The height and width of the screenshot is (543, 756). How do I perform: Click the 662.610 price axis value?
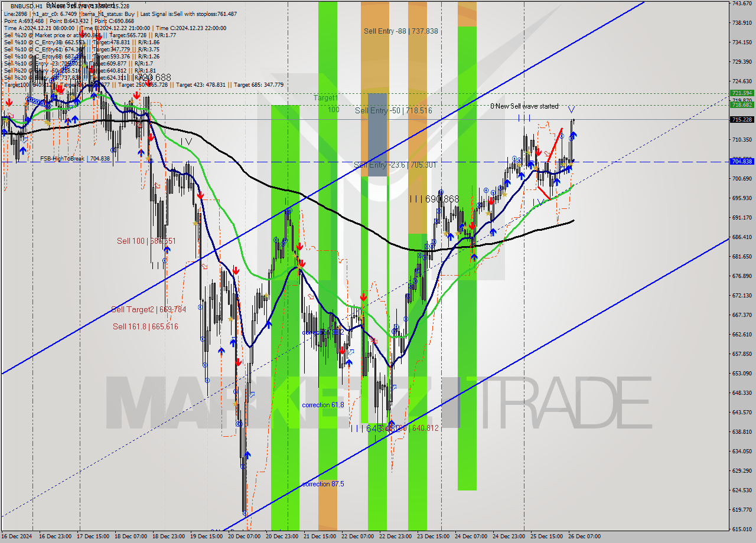tap(742, 335)
